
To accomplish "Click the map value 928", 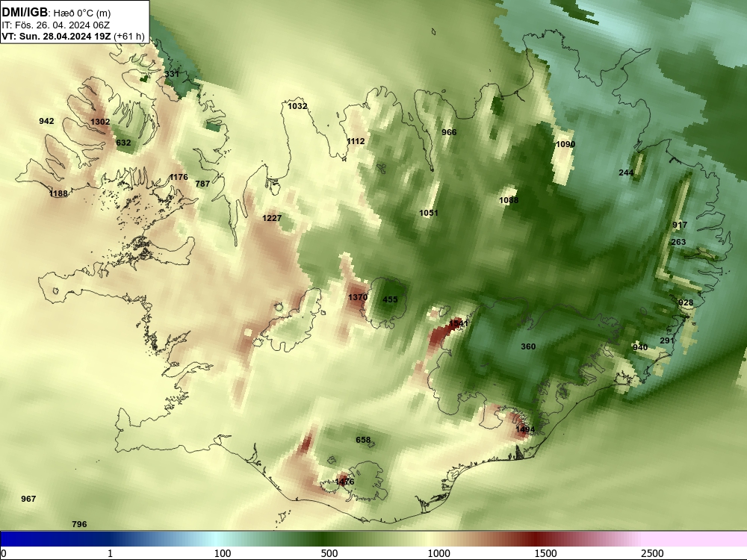I will click(x=686, y=303).
